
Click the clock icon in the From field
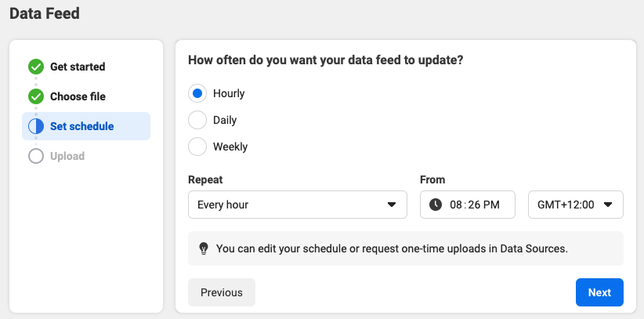click(436, 205)
